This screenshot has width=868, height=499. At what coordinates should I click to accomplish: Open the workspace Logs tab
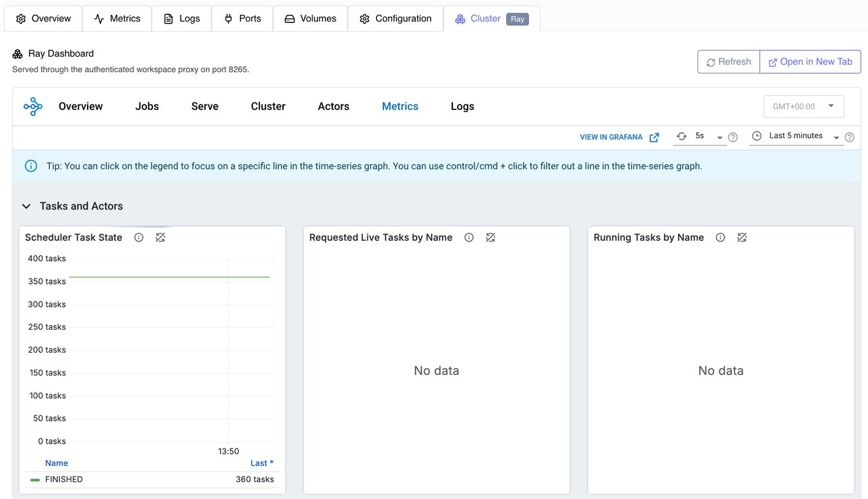(x=181, y=19)
